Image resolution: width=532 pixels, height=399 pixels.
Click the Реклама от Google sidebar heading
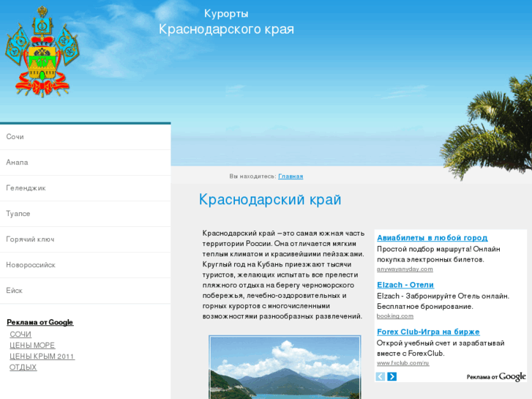(x=40, y=322)
